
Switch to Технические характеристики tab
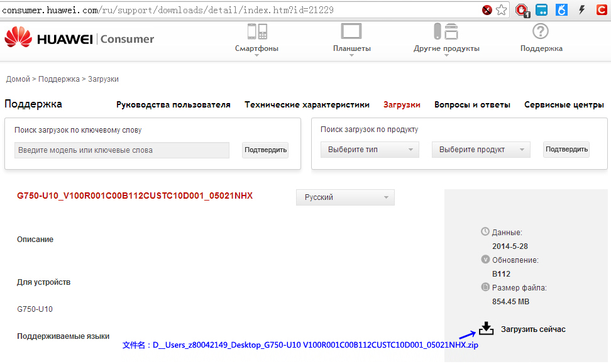point(307,105)
